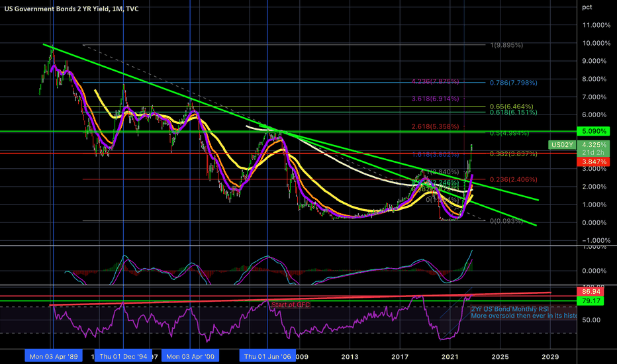Screen dimensions: 617x364
Task: Click the Thu 01 Jun '06 date marker
Action: click(x=267, y=357)
